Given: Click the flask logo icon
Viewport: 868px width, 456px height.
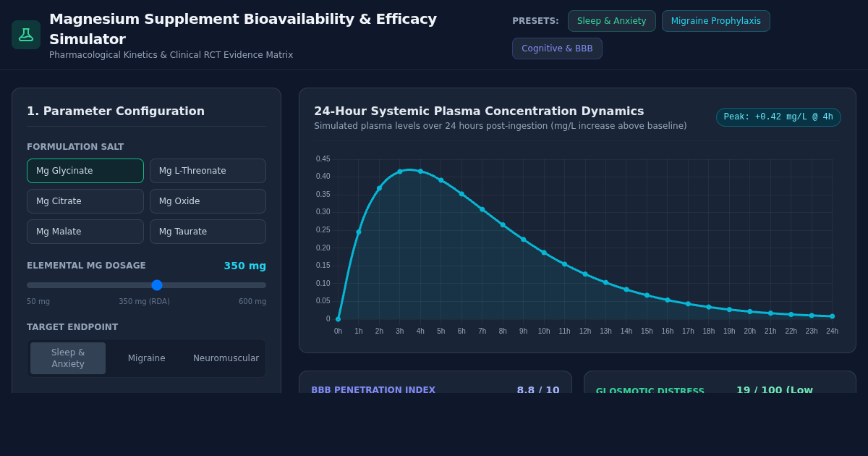Looking at the screenshot, I should [26, 35].
